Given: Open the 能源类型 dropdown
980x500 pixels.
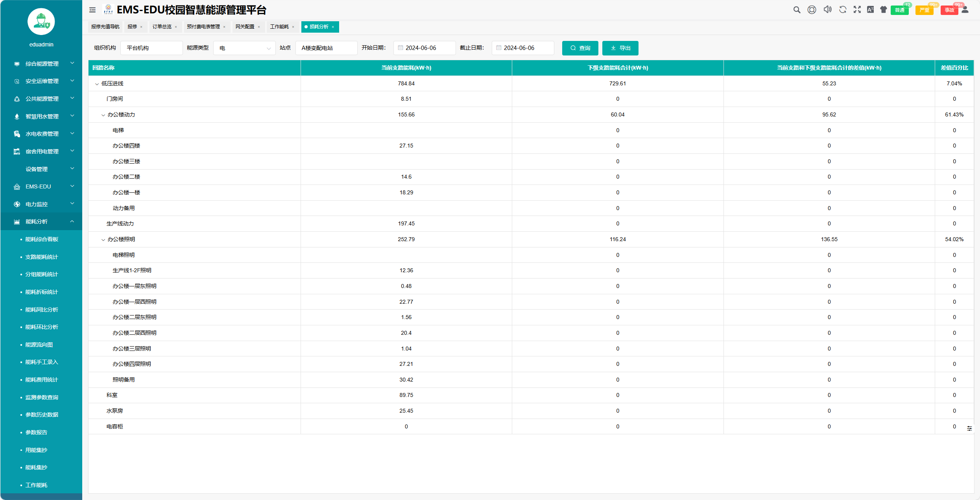Looking at the screenshot, I should pyautogui.click(x=244, y=48).
